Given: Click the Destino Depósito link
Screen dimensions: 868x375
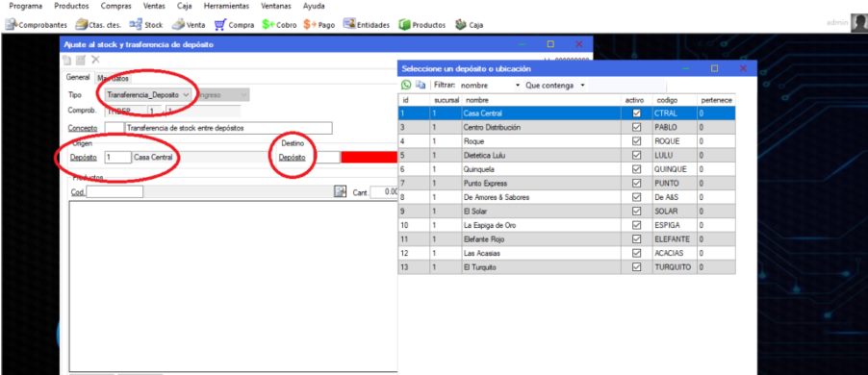Looking at the screenshot, I should tap(293, 158).
